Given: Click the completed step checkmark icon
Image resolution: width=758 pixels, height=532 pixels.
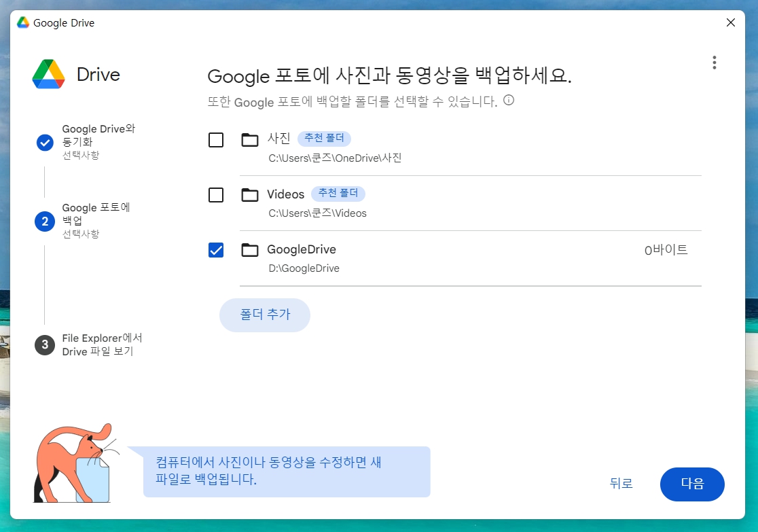Looking at the screenshot, I should pyautogui.click(x=45, y=143).
